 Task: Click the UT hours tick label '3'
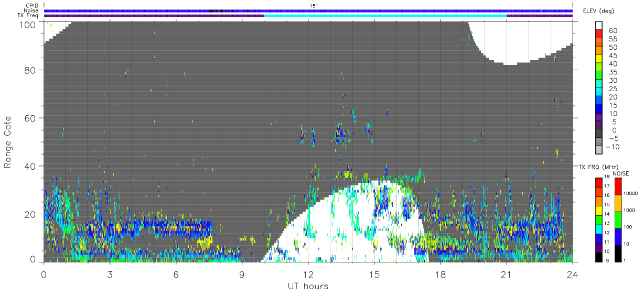click(110, 274)
